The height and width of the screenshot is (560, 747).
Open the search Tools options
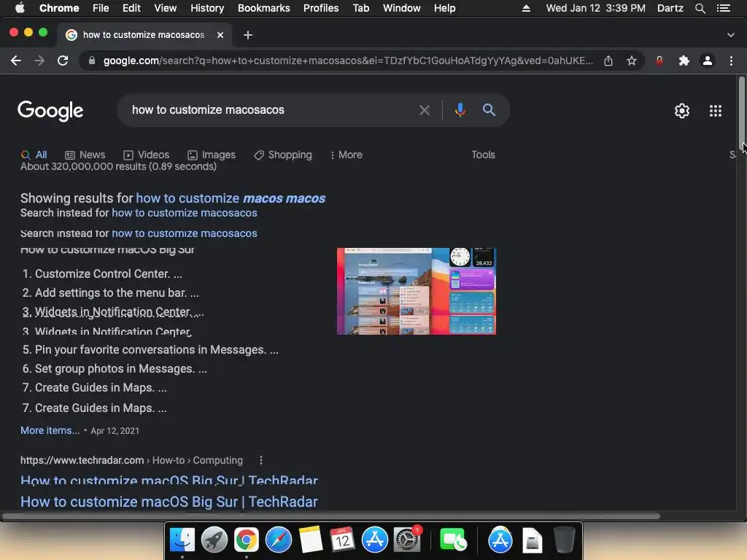483,155
